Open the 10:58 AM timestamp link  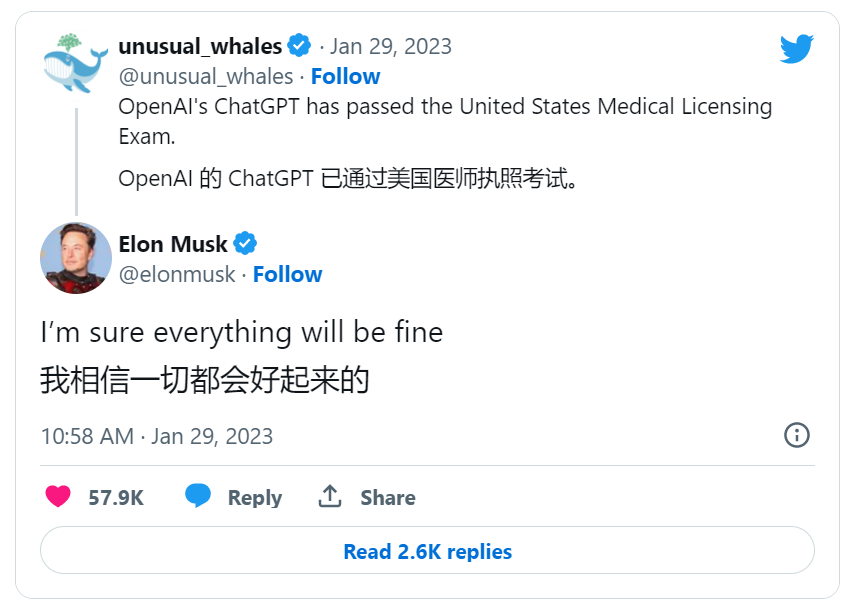coord(156,436)
